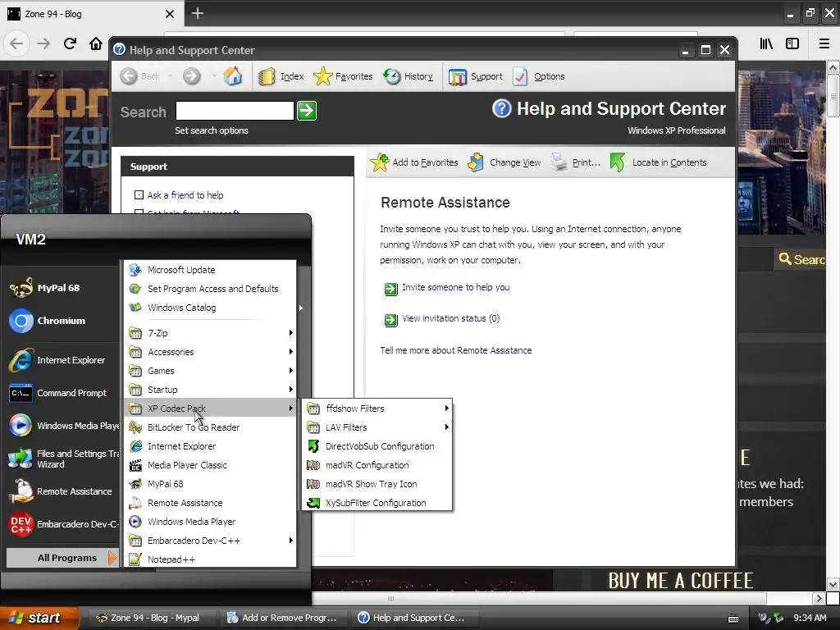This screenshot has height=630, width=840.
Task: Click the BUY ME A COFFEE banner
Action: click(681, 581)
